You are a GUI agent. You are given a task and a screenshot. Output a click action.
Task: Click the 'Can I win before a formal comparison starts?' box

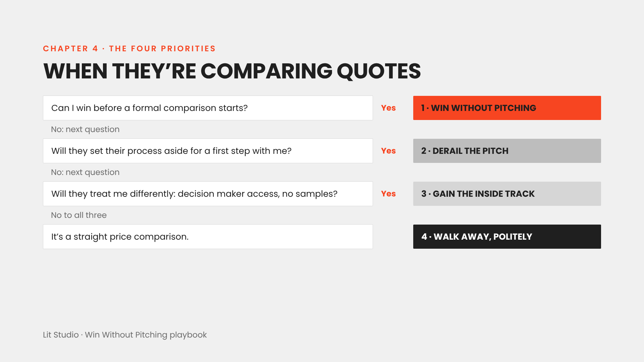208,108
